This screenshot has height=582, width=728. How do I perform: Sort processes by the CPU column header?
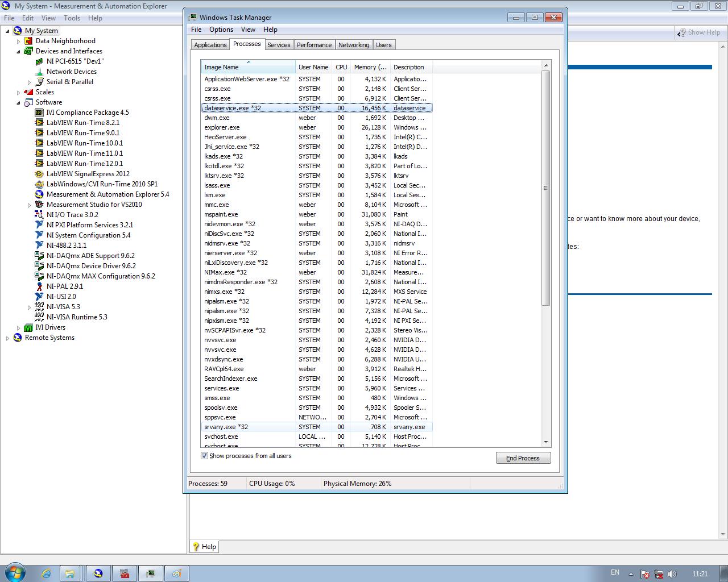(x=341, y=67)
